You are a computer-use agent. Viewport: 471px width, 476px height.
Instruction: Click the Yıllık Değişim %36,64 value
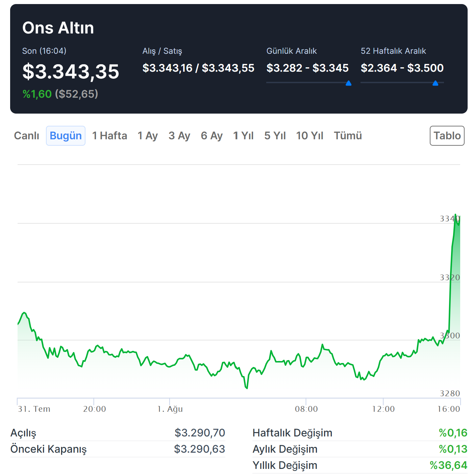point(448,465)
